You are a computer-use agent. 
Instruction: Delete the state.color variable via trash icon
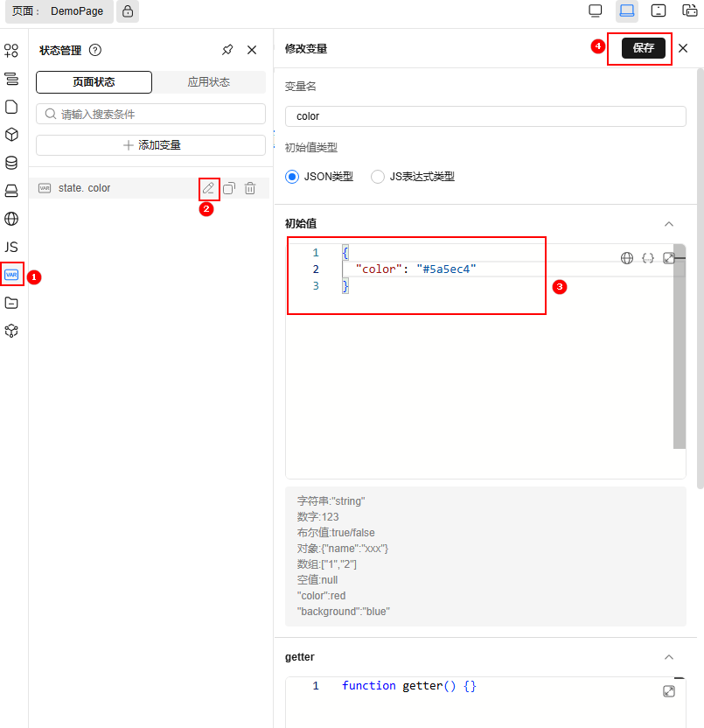click(250, 188)
